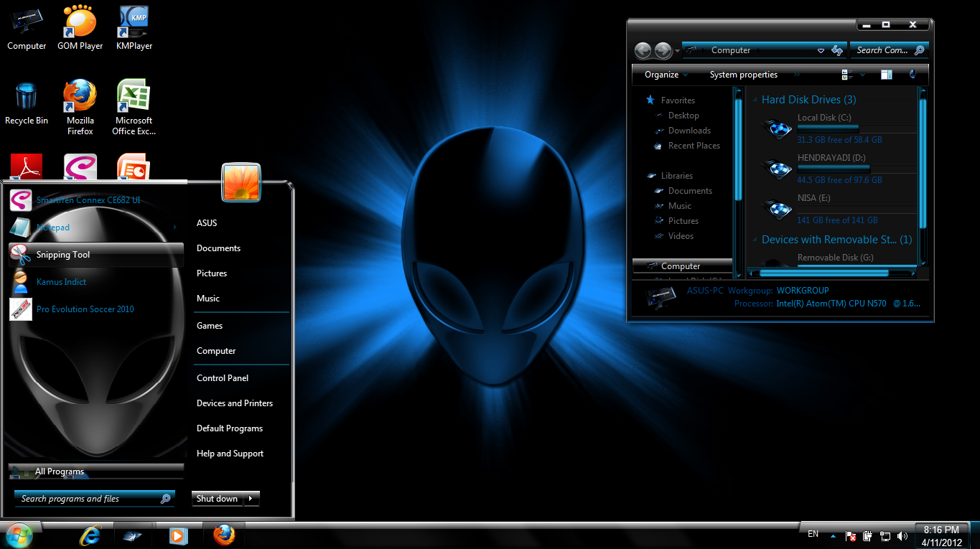Launch GOM Player from the desktop
The width and height of the screenshot is (980, 549).
80,28
